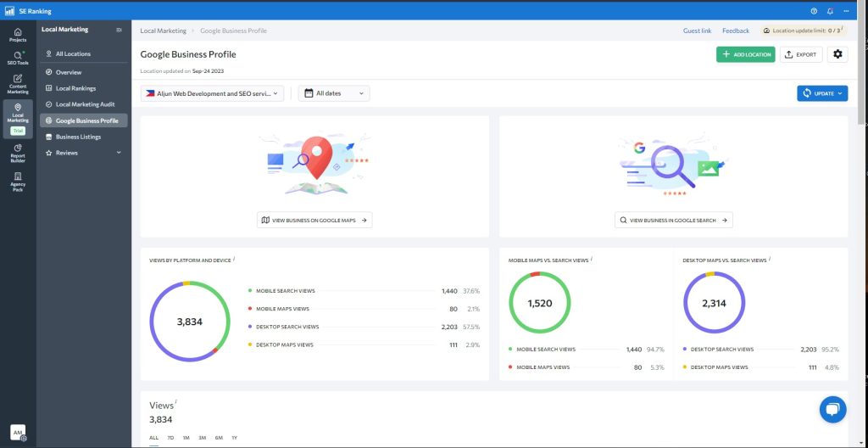This screenshot has height=448, width=868.
Task: Click the 5.3% Mobile Maps Views row
Action: (x=587, y=367)
